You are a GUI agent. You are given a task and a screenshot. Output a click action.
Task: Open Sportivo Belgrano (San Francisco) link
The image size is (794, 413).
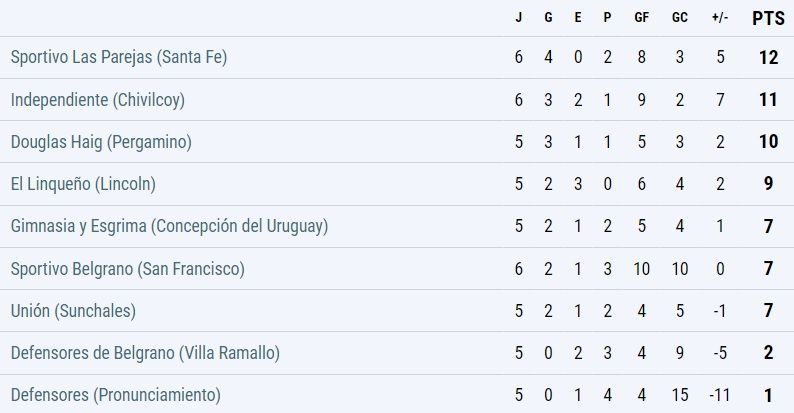pos(128,269)
